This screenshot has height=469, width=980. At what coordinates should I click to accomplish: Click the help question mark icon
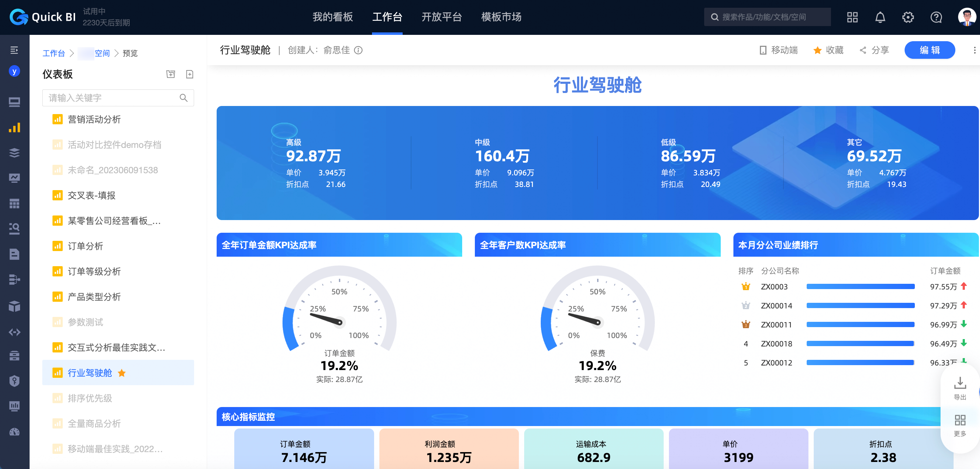(x=936, y=17)
